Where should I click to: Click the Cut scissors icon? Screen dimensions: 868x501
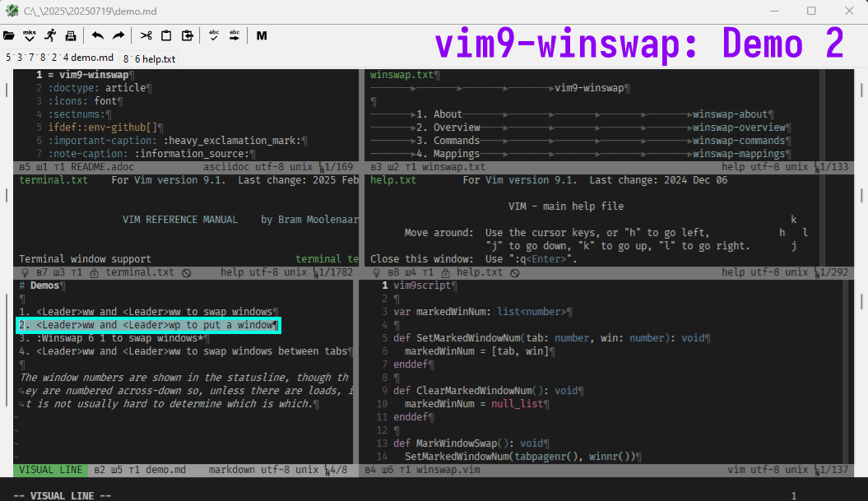pos(146,36)
